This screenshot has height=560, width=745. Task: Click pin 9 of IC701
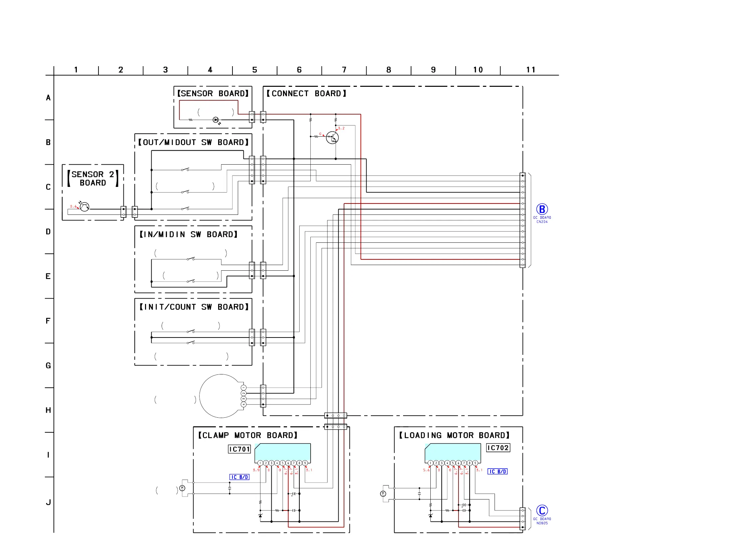(305, 463)
